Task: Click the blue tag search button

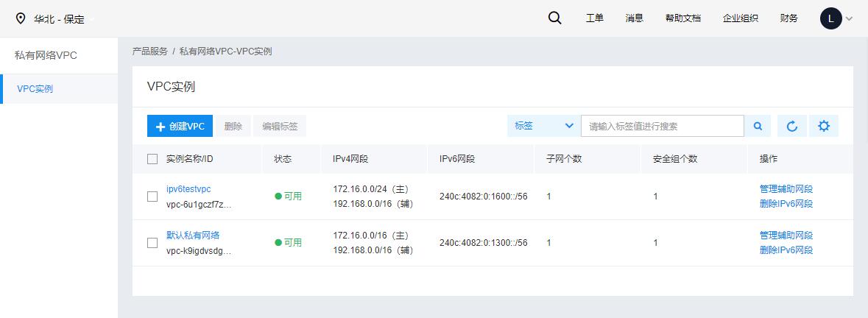Action: (x=758, y=126)
